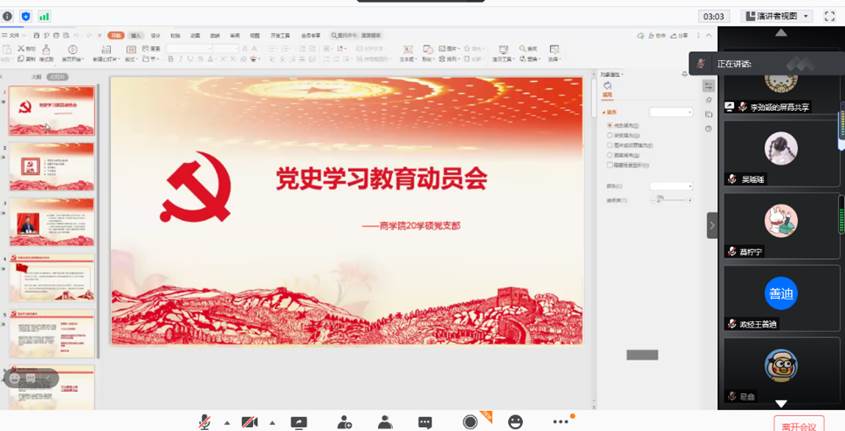Expand the microphone options arrow
This screenshot has width=845, height=431.
pos(226,422)
